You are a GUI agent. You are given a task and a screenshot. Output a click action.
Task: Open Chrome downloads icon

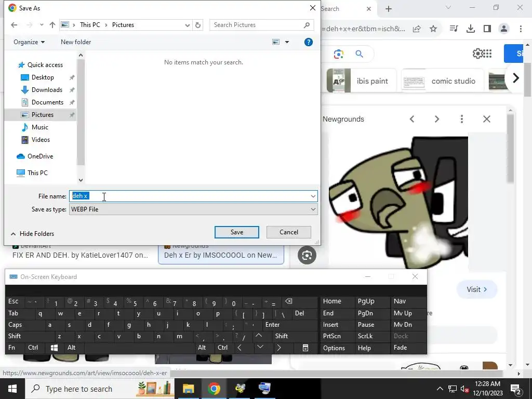coord(471,29)
